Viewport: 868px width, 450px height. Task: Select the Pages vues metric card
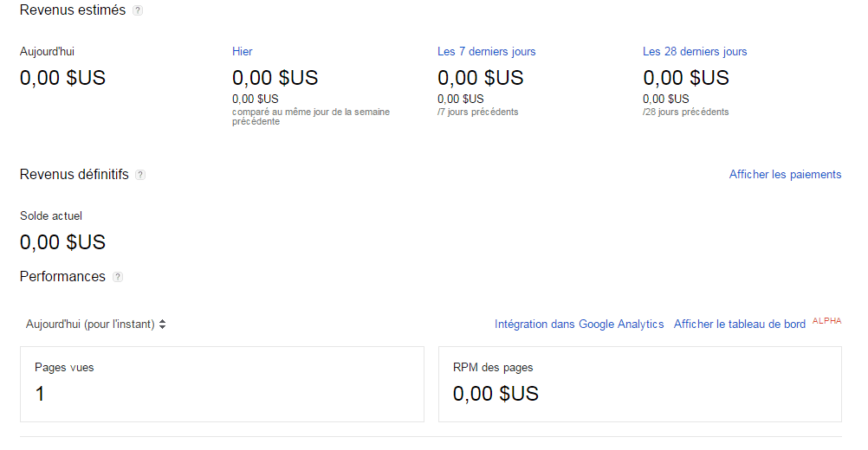point(222,384)
